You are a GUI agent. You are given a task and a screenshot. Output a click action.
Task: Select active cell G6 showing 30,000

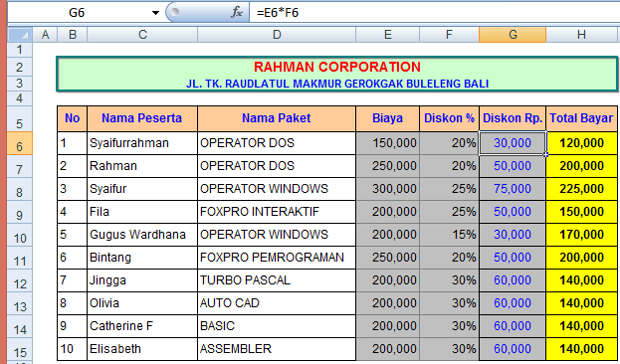513,143
